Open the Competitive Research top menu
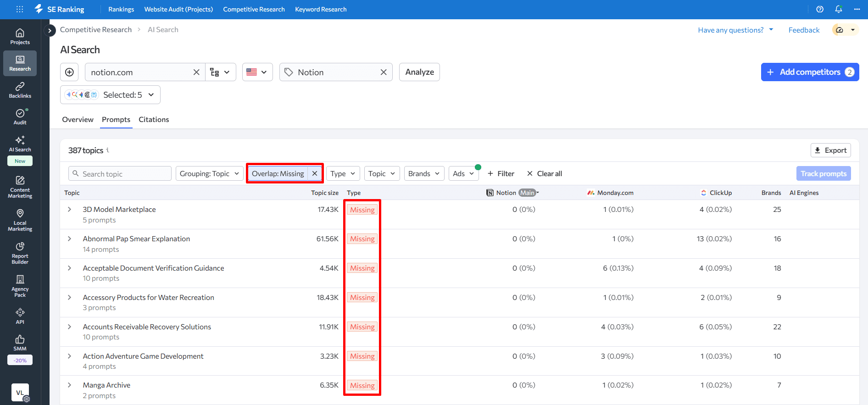 click(254, 9)
